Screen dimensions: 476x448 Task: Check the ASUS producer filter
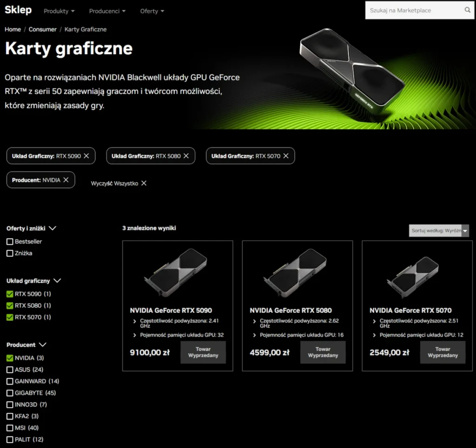(10, 369)
